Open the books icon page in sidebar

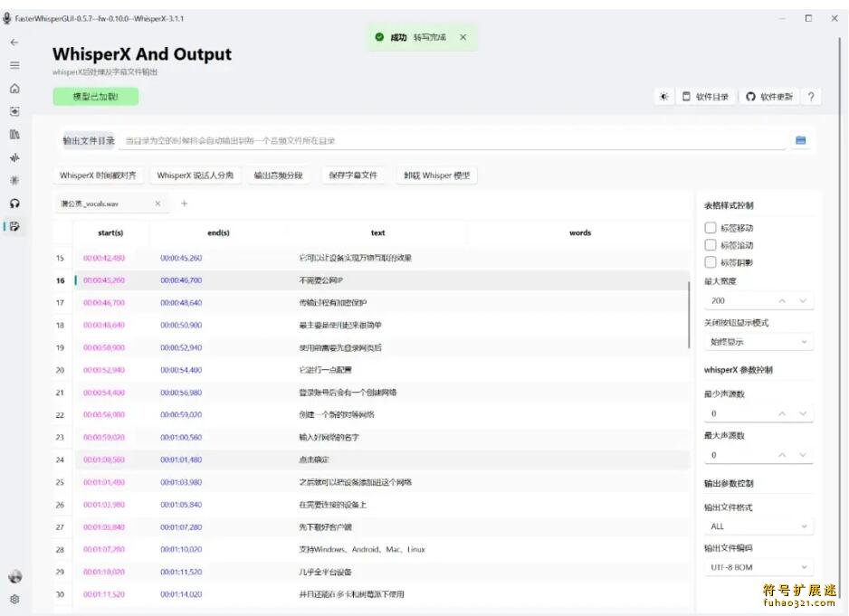click(x=14, y=134)
